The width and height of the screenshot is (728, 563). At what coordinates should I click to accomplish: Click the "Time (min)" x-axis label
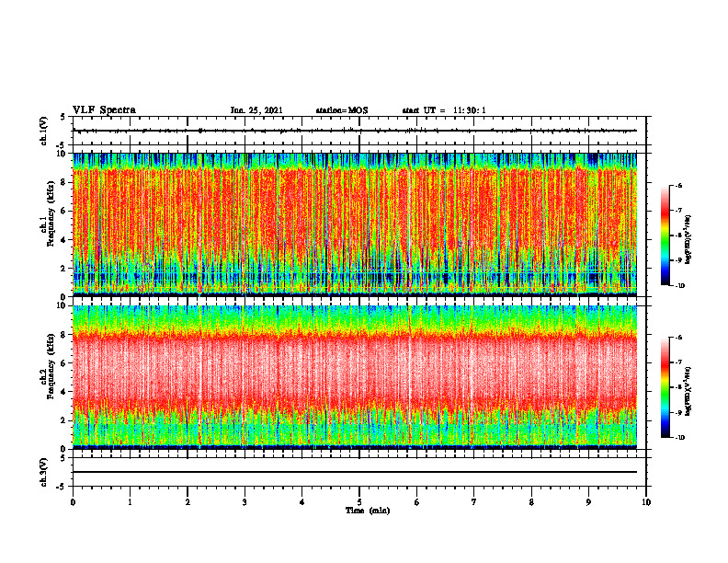click(368, 511)
